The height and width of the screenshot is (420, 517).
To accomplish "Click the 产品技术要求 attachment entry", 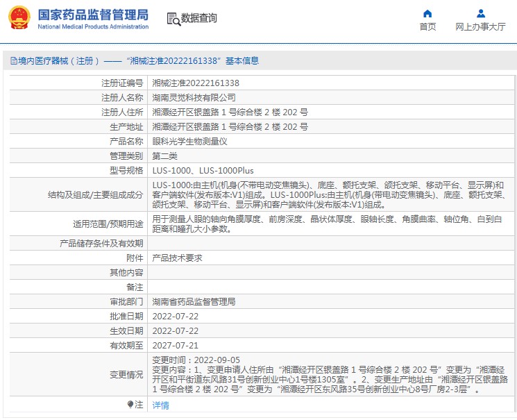I will pos(177,258).
